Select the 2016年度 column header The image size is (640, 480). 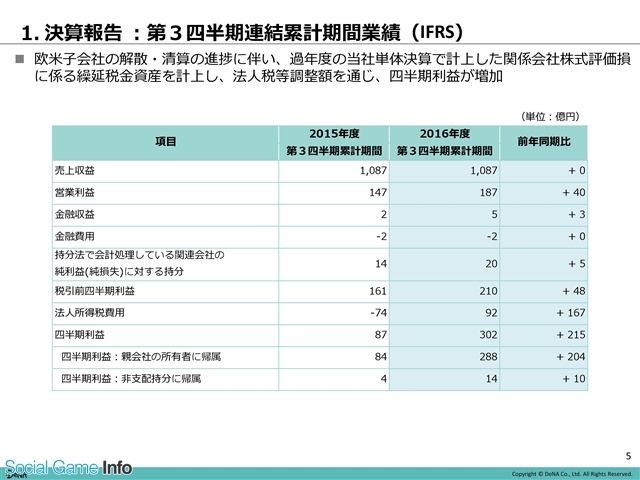(444, 142)
